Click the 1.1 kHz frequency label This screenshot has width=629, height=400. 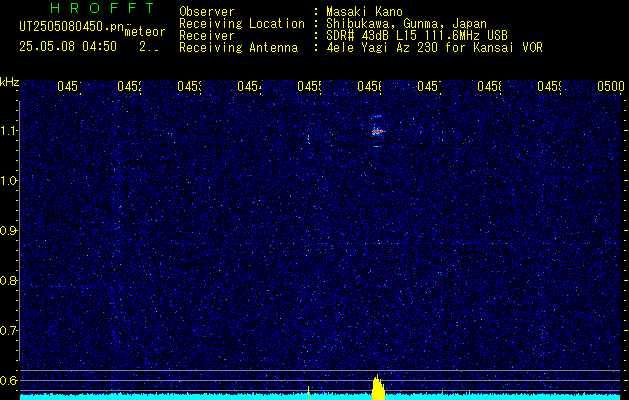[x=8, y=131]
